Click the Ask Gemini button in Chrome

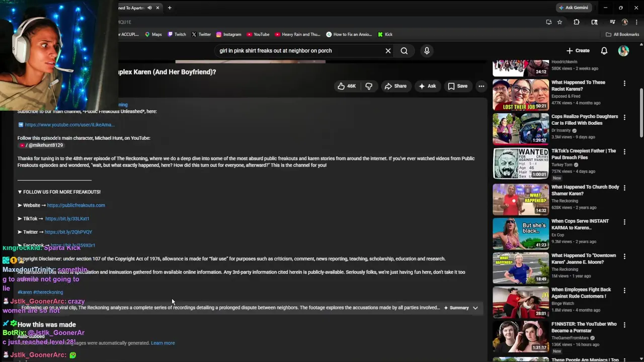573,8
